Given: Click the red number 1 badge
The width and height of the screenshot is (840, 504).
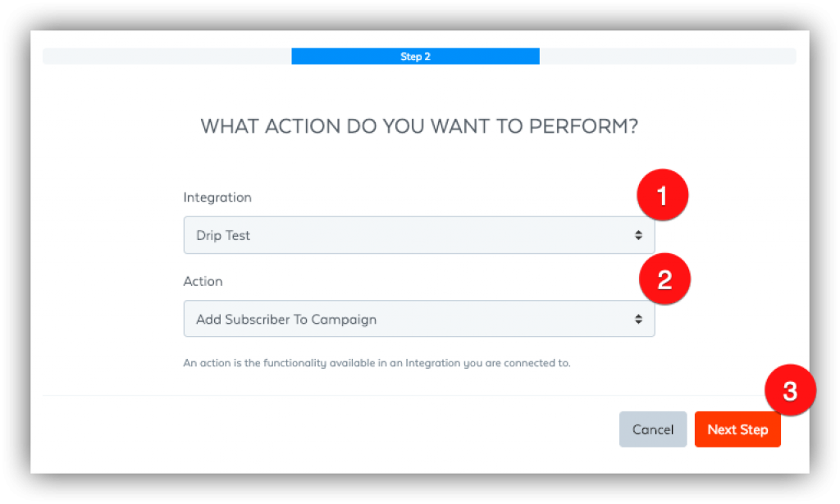Looking at the screenshot, I should (x=663, y=196).
